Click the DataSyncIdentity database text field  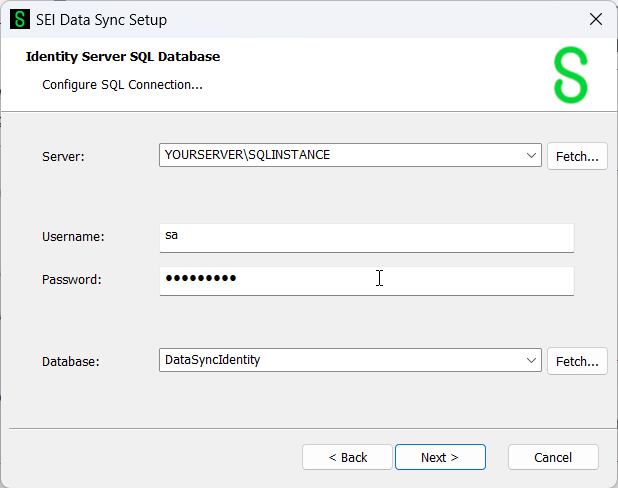(340, 361)
